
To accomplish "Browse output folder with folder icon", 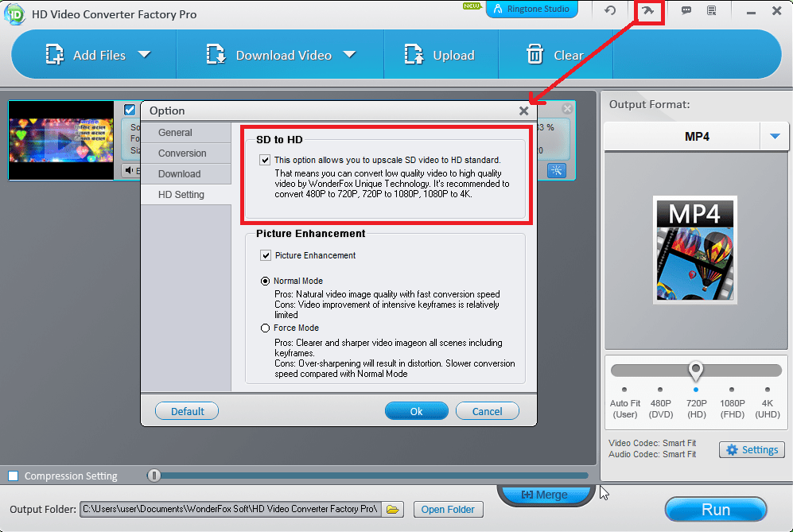I will (x=392, y=509).
